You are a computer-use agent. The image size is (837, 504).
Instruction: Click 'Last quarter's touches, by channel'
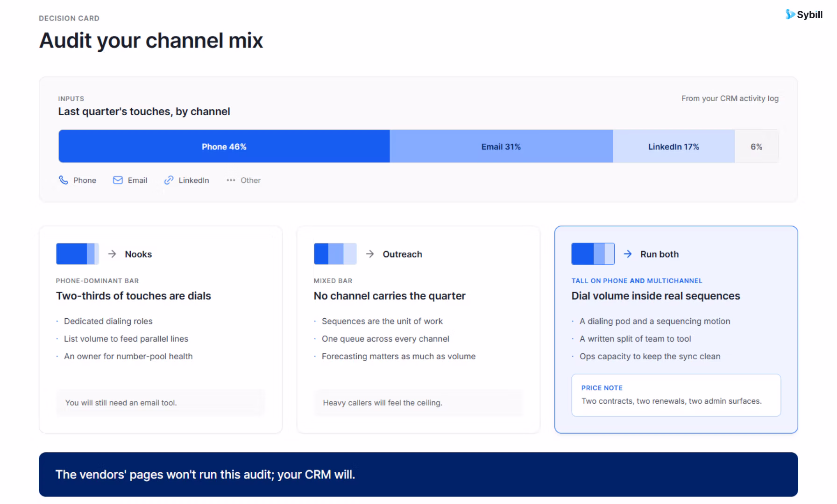tap(144, 112)
